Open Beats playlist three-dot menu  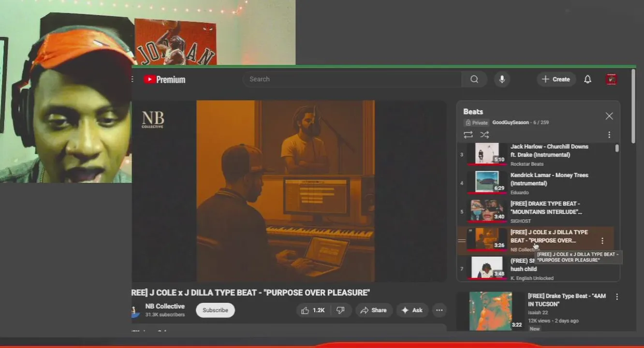tap(609, 135)
